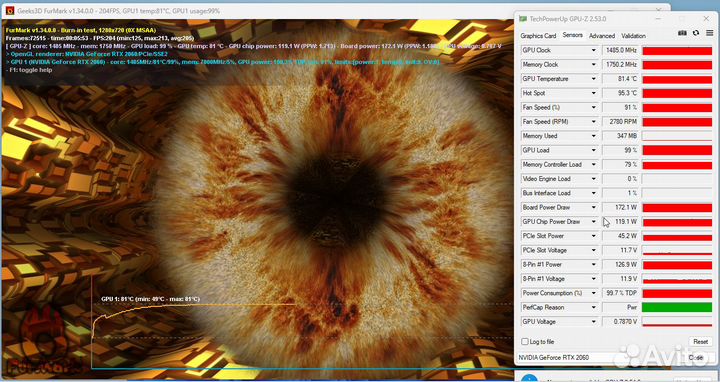Click the GPU Temperature value 81.4 °C
The image size is (720, 382).
pyautogui.click(x=620, y=79)
